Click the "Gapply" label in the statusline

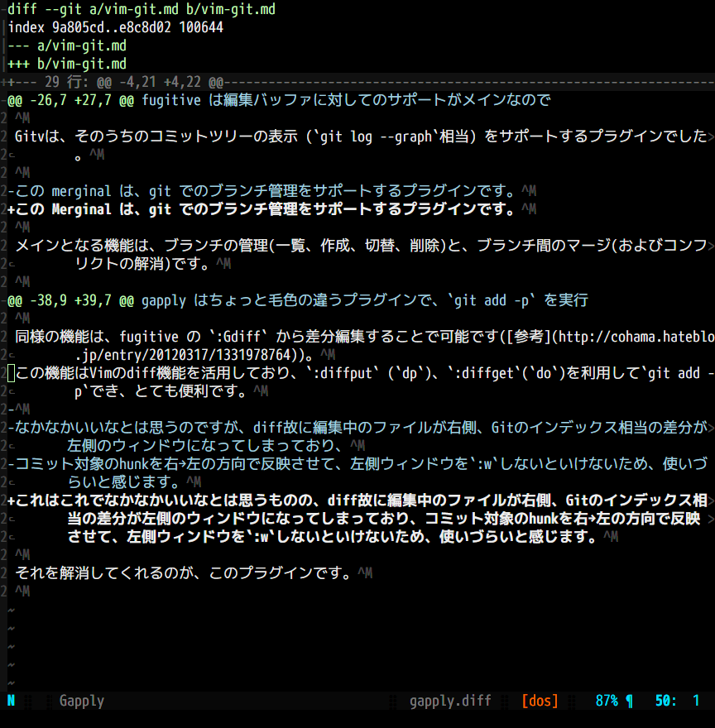click(x=81, y=701)
